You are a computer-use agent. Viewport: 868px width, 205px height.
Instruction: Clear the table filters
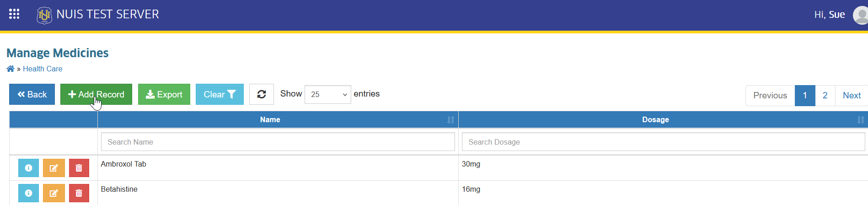click(220, 94)
